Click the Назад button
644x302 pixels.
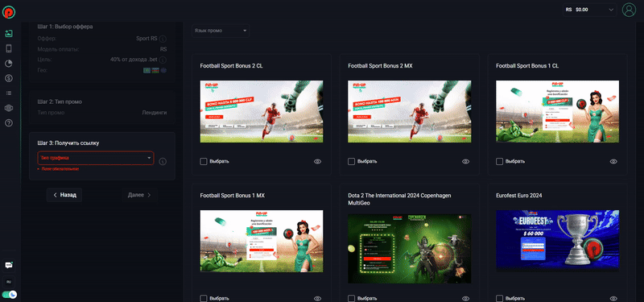tap(64, 195)
